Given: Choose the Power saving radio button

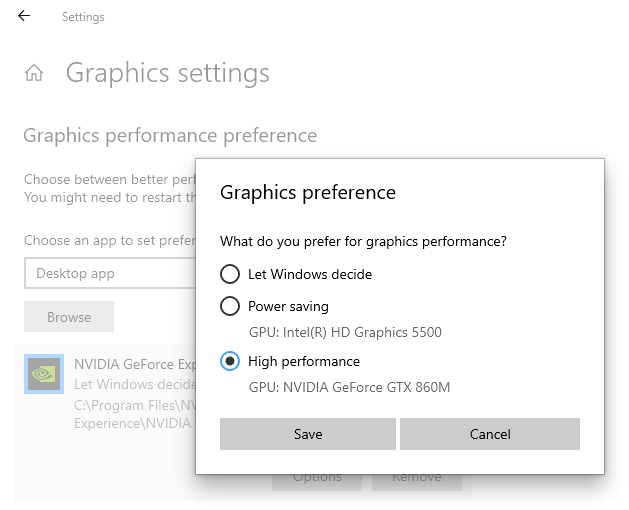Looking at the screenshot, I should pyautogui.click(x=230, y=306).
